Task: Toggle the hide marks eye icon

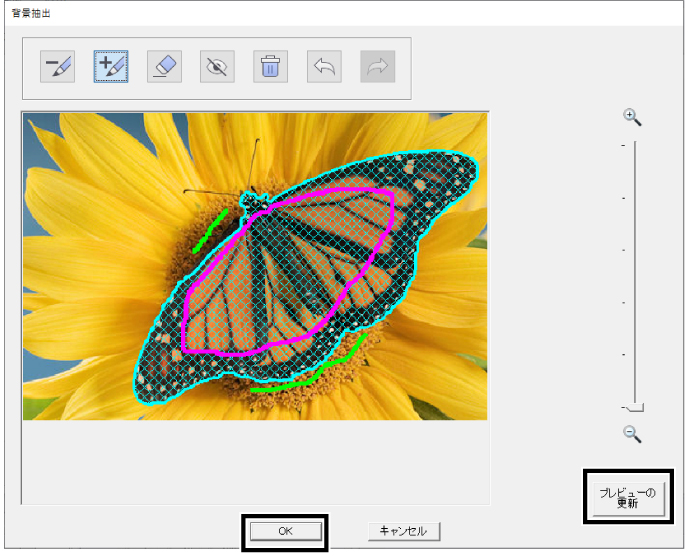Action: click(x=217, y=67)
